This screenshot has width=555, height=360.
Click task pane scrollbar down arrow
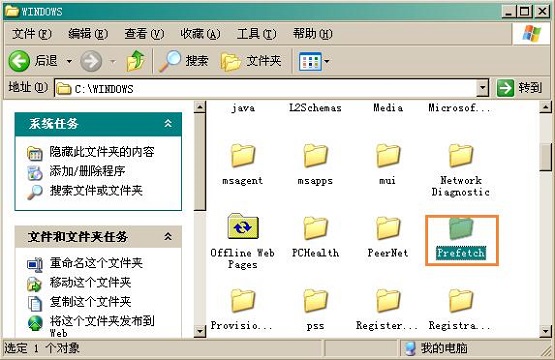coord(200,331)
